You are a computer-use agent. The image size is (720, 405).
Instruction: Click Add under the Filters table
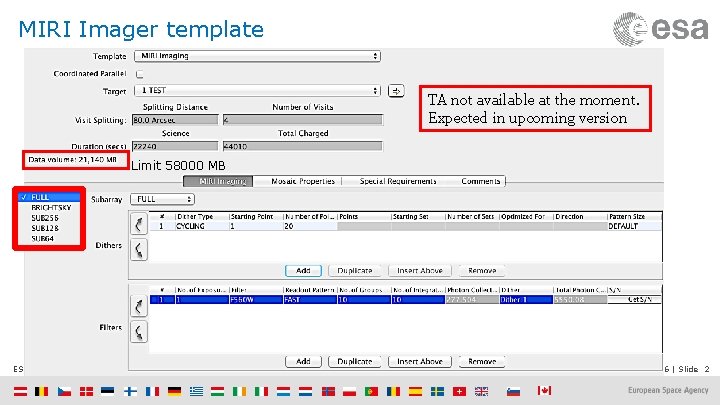tap(303, 361)
